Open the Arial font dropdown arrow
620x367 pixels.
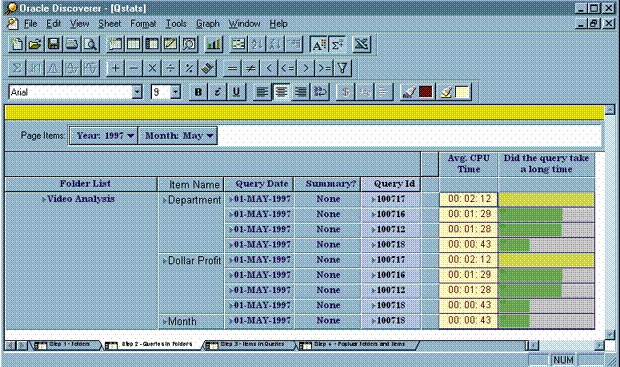137,92
